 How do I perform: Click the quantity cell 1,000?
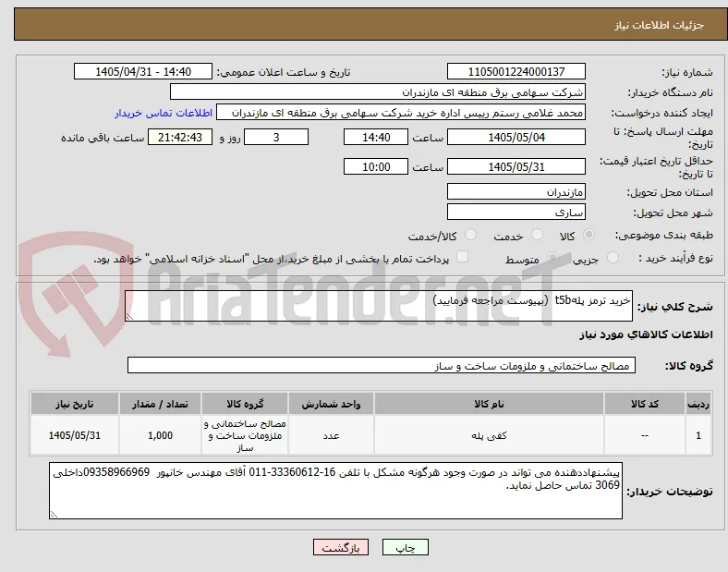pyautogui.click(x=160, y=435)
